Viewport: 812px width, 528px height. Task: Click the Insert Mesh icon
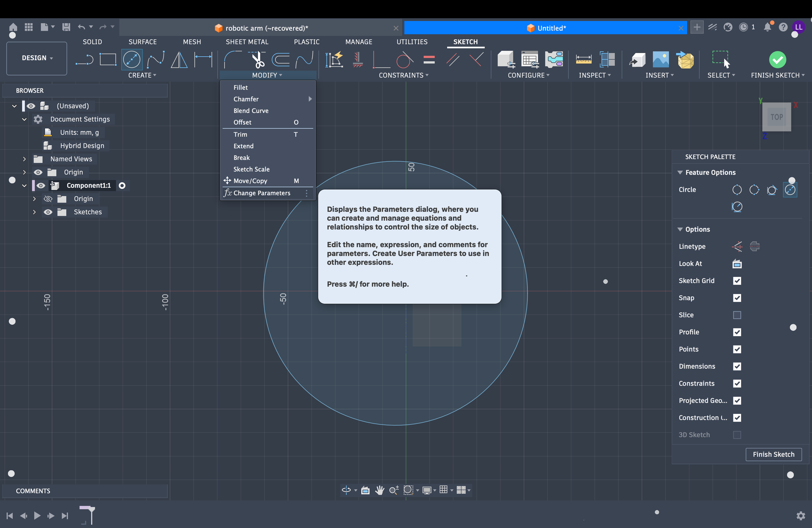[x=685, y=60]
